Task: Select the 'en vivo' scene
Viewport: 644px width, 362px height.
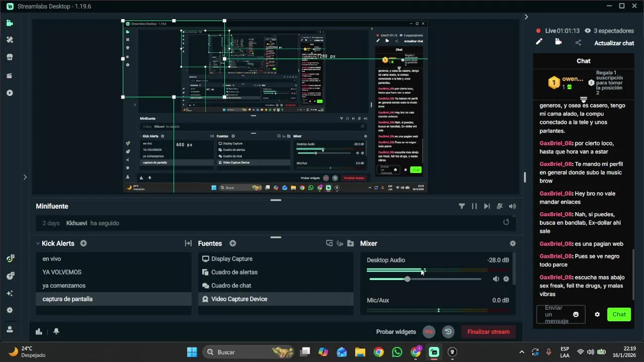Action: pos(114,259)
